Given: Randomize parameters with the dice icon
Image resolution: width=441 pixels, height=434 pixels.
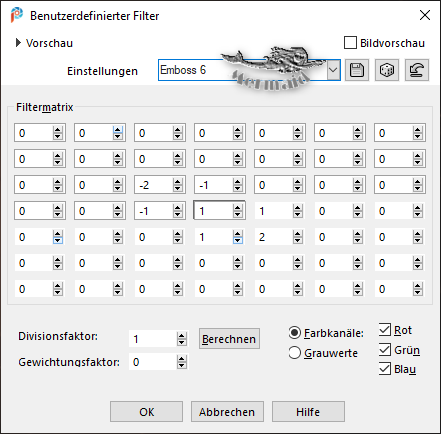Looking at the screenshot, I should tap(387, 70).
